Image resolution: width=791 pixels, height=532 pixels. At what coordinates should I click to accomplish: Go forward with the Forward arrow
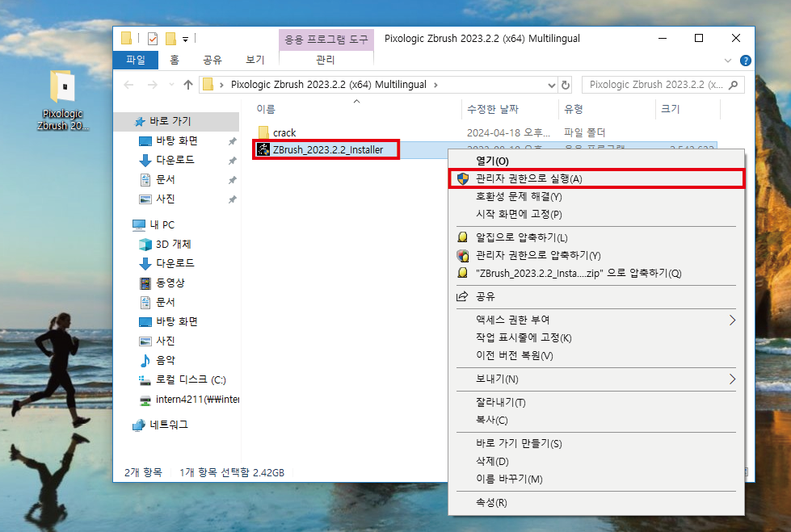click(153, 85)
